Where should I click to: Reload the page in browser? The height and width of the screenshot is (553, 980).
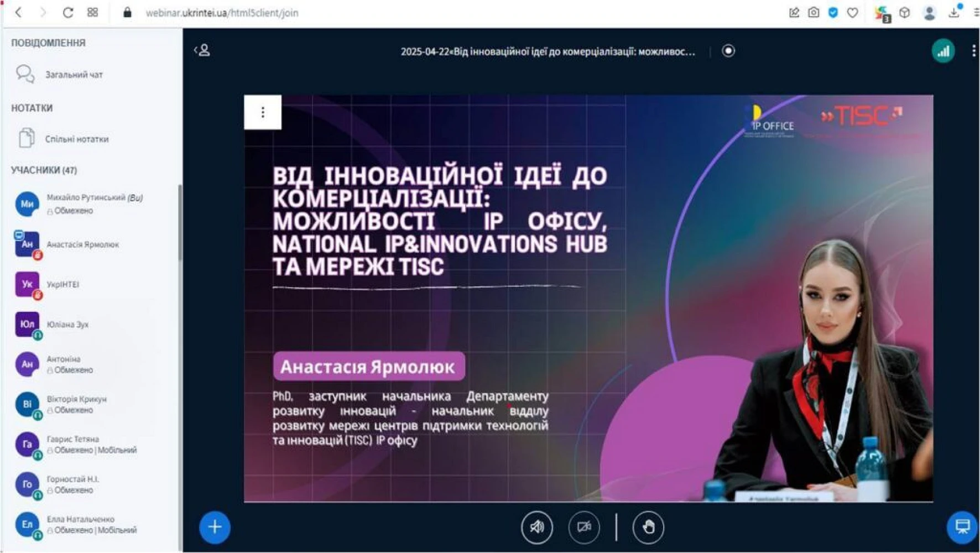click(x=68, y=13)
